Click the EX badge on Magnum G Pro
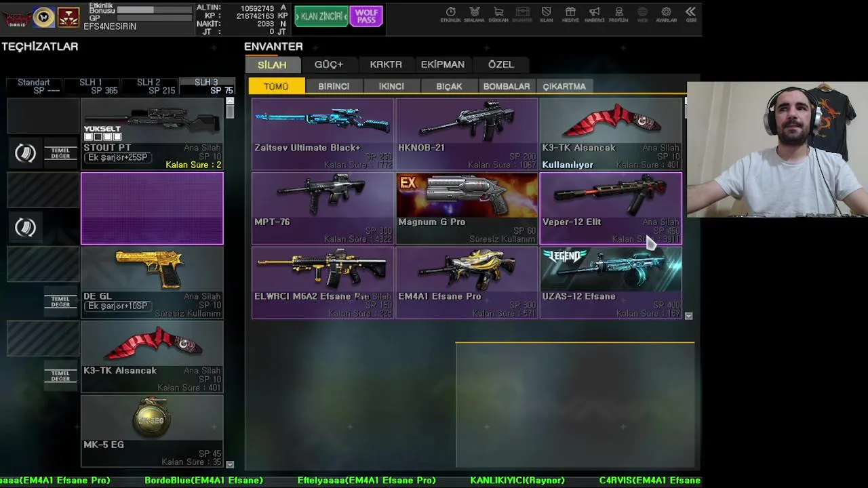This screenshot has width=868, height=488. 408,183
